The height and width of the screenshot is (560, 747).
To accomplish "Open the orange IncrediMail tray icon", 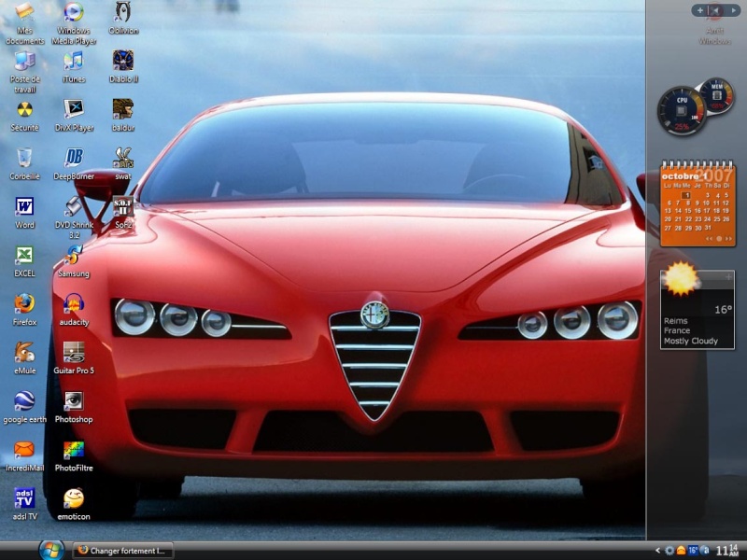I will coord(682,551).
